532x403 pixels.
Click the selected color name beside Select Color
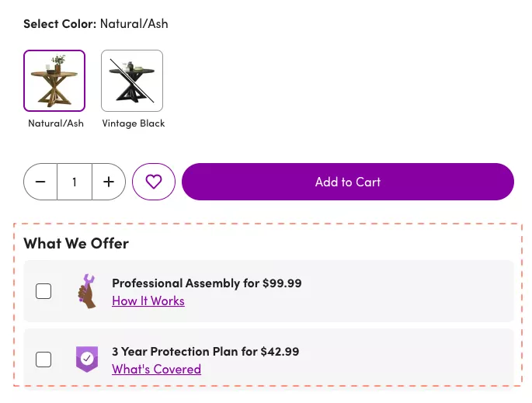pyautogui.click(x=134, y=24)
